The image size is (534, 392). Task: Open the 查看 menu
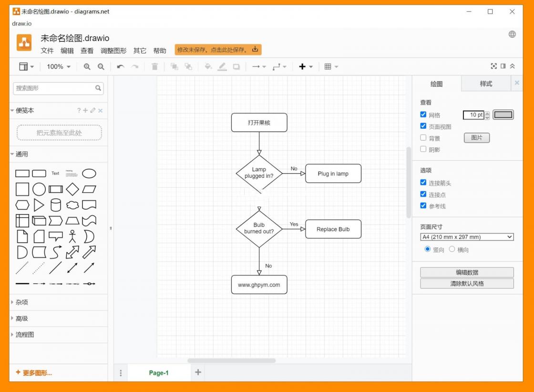click(87, 51)
